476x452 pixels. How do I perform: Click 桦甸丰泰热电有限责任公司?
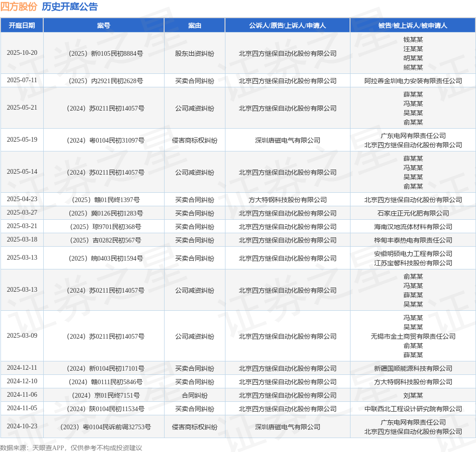[x=413, y=241]
